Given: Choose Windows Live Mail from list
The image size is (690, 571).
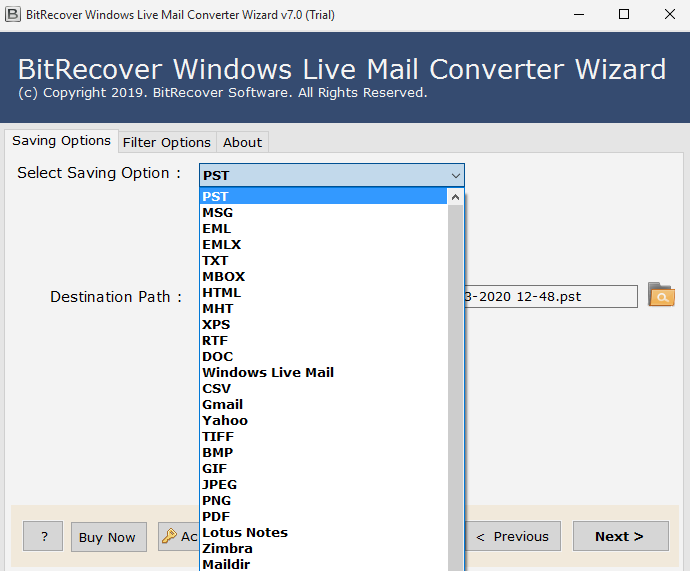Looking at the screenshot, I should [x=267, y=372].
